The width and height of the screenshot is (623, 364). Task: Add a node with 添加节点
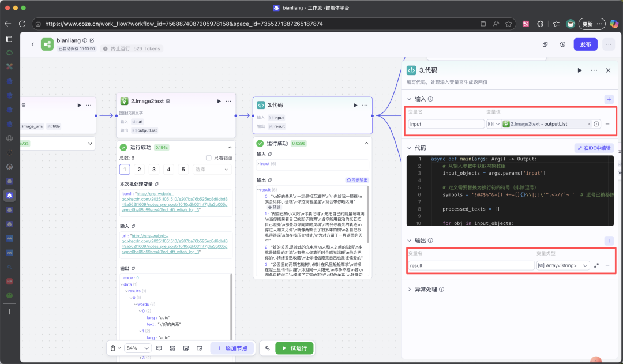tap(232, 348)
